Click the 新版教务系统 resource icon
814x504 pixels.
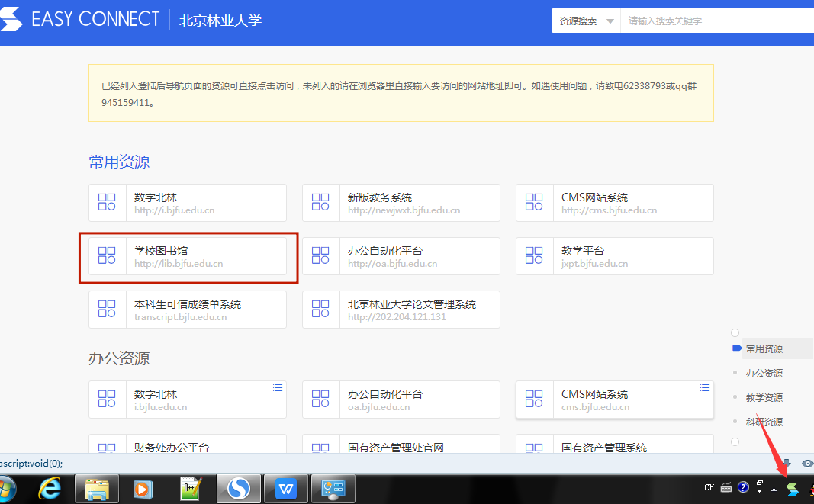320,202
